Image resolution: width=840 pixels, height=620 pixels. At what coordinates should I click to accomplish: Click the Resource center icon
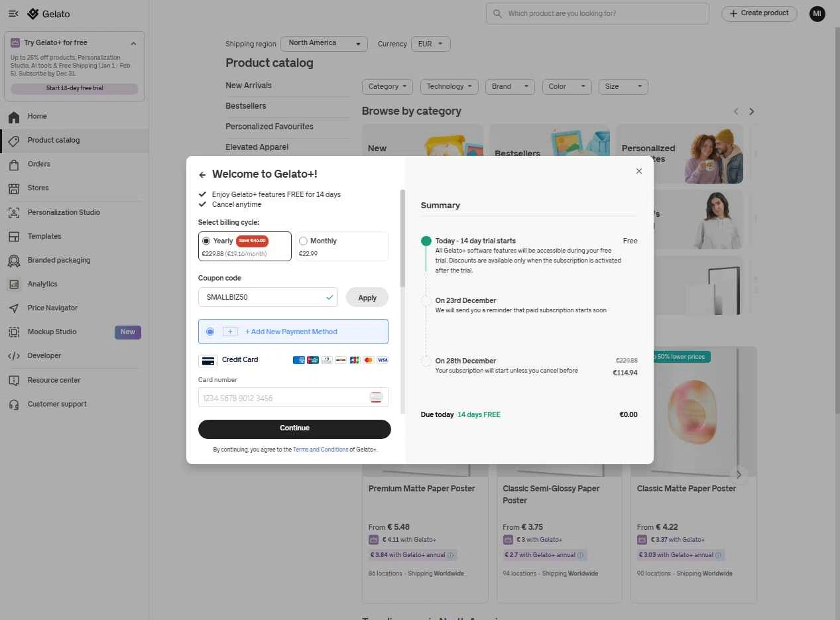(14, 381)
